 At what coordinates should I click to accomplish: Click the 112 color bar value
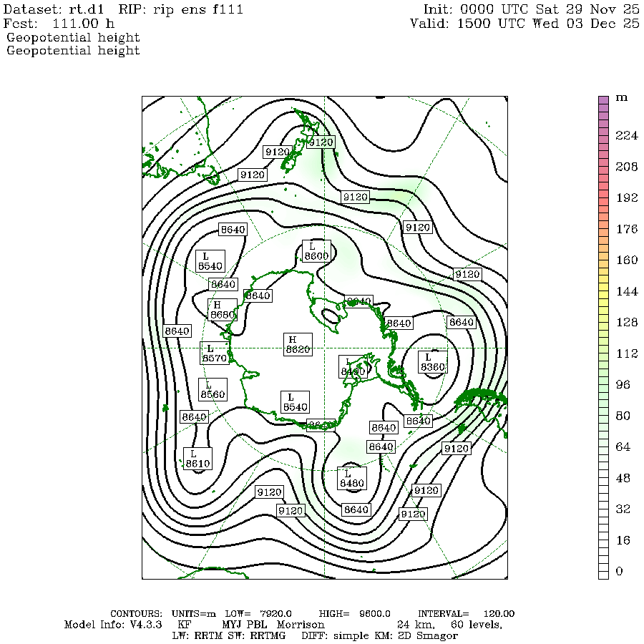point(626,353)
